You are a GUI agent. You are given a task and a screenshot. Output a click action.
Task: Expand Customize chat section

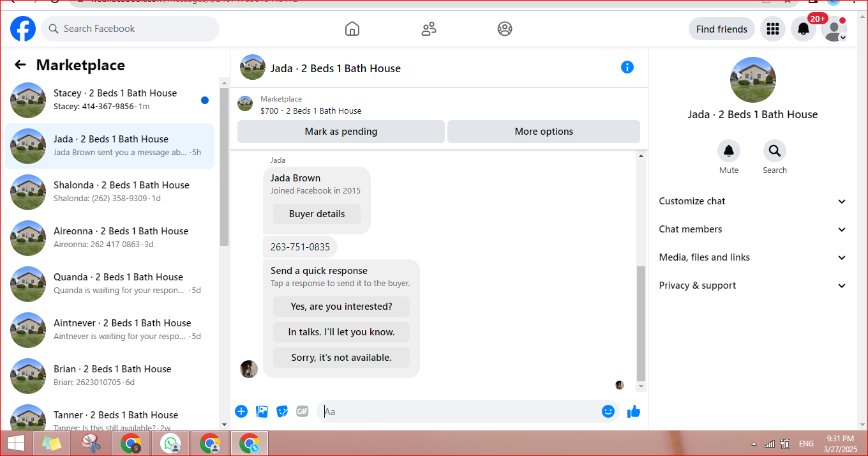pos(752,201)
